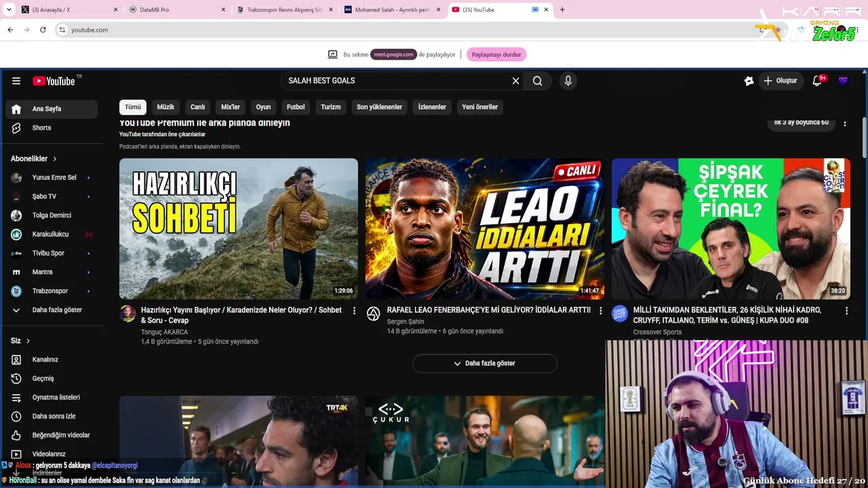Open Tolga Demirci subscription
Screen dimensions: 868x488
coord(52,216)
